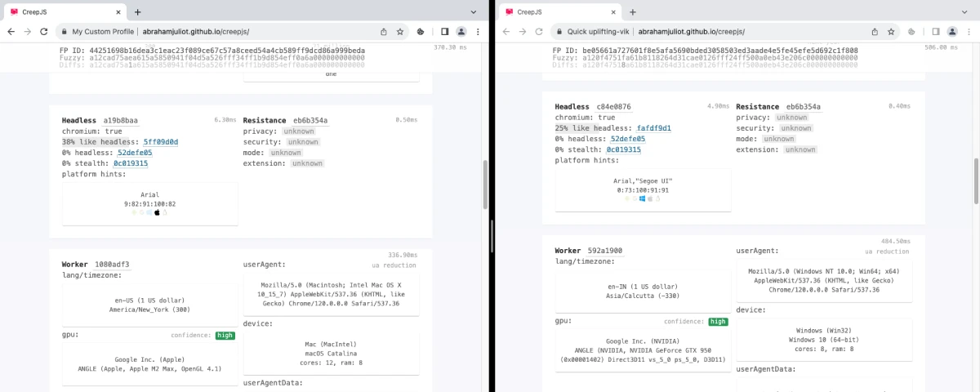Screen dimensions: 980x392
Task: Click green 'high' confidence badge in left window
Action: 225,336
